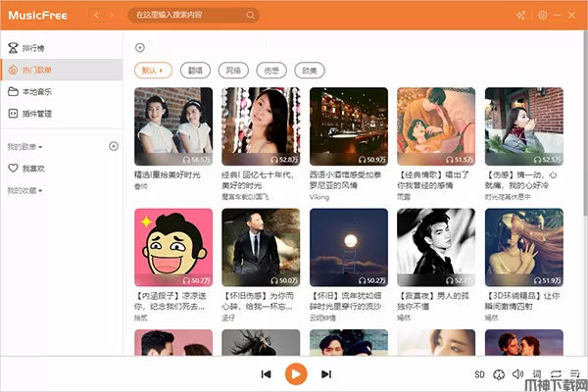Open 插件管理 in the sidebar
This screenshot has width=588, height=392.
coord(36,114)
